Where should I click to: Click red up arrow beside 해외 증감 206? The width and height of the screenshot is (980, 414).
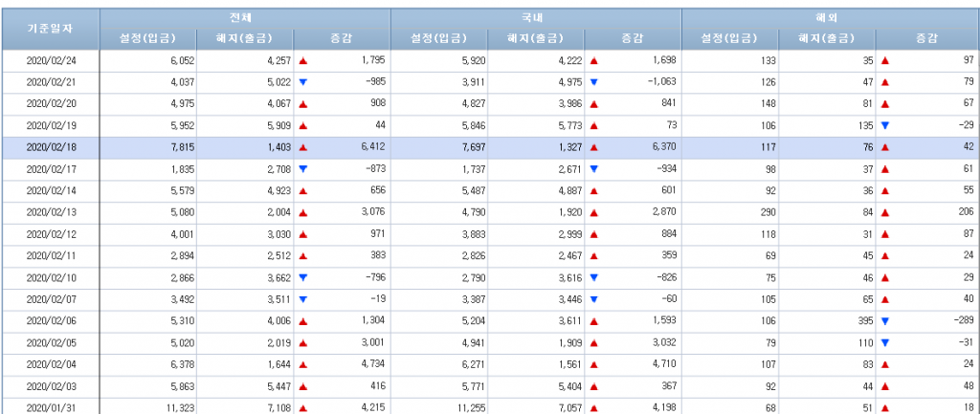point(885,212)
